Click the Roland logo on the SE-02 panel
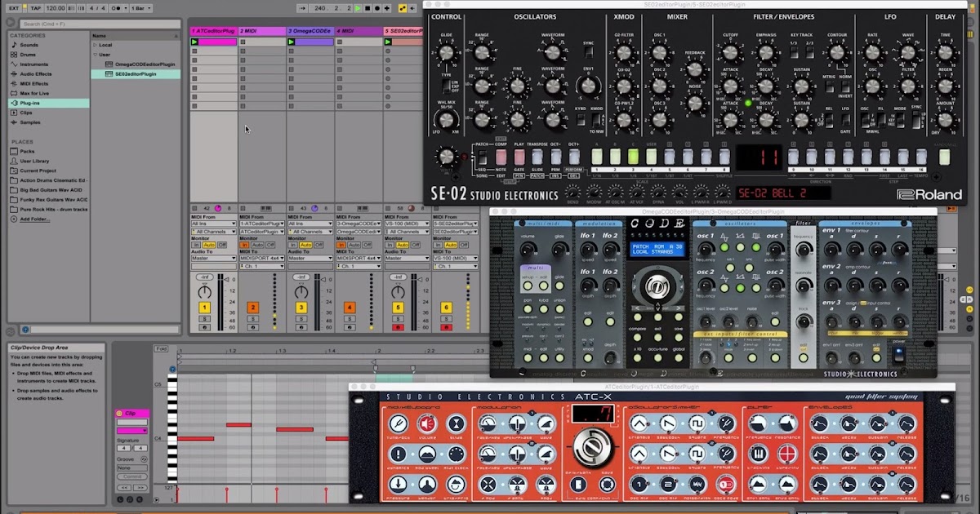This screenshot has height=514, width=980. coord(929,194)
